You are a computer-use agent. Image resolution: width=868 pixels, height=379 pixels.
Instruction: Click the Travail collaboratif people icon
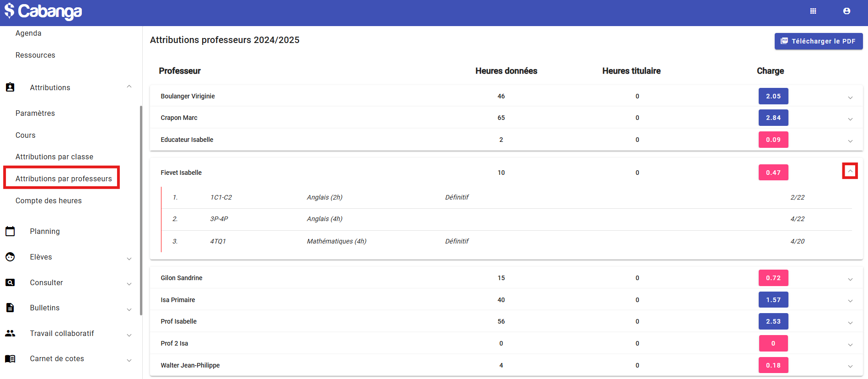pyautogui.click(x=10, y=333)
